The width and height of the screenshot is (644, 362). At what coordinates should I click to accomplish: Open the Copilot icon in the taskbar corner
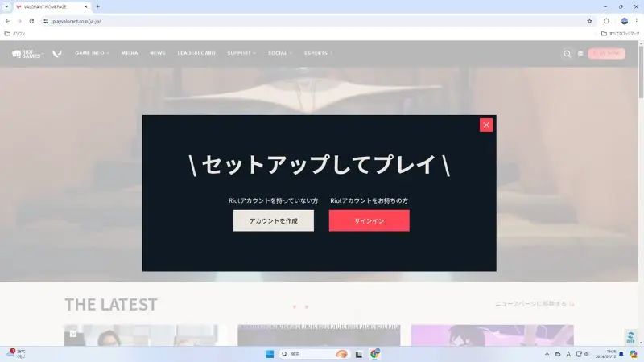tap(633, 354)
